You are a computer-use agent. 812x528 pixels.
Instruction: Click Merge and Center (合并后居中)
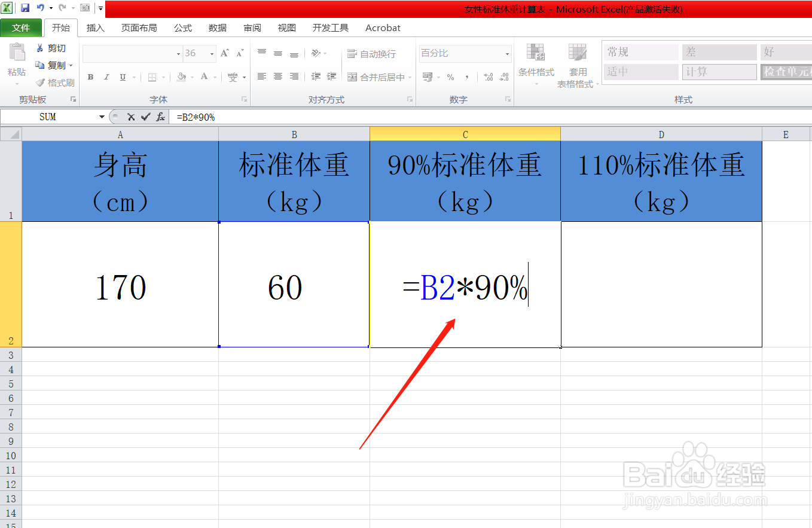(x=376, y=77)
